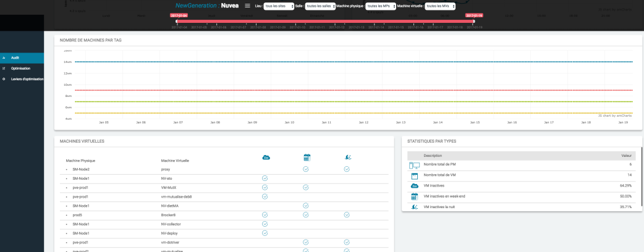Viewport: 644px width, 252px height.
Task: Click the blue 14vm line in the tag chart
Action: click(354, 62)
